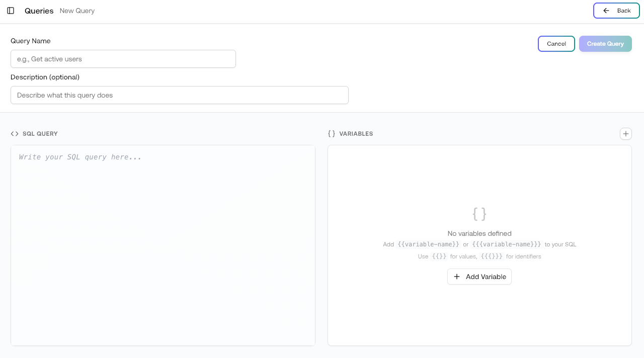Click the plus sign inside Add Variable button
The height and width of the screenshot is (358, 644).
pyautogui.click(x=456, y=277)
